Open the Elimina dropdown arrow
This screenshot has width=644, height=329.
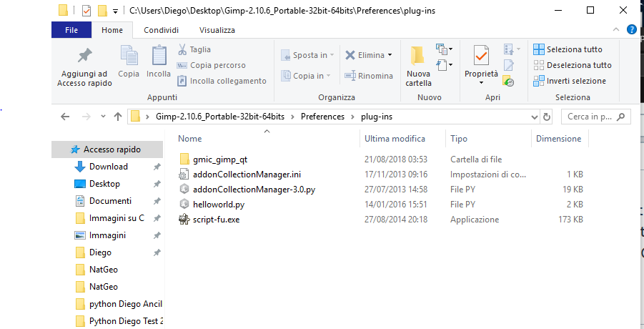click(390, 55)
